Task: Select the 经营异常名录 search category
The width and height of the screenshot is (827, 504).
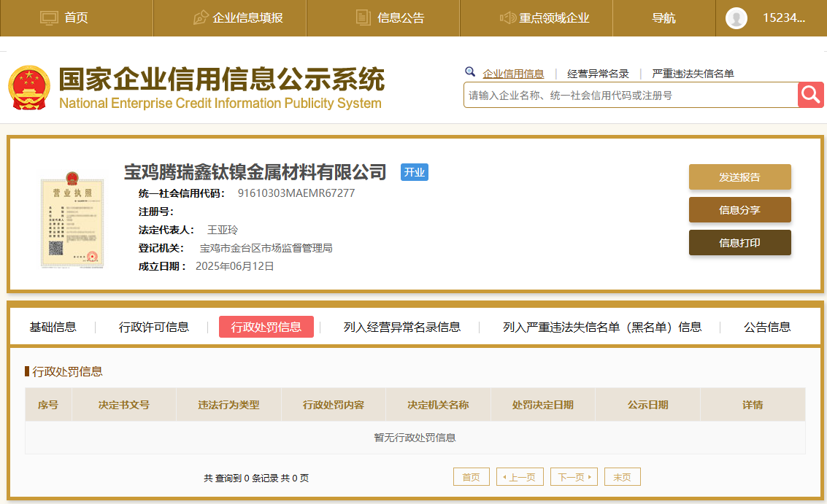Action: [598, 74]
